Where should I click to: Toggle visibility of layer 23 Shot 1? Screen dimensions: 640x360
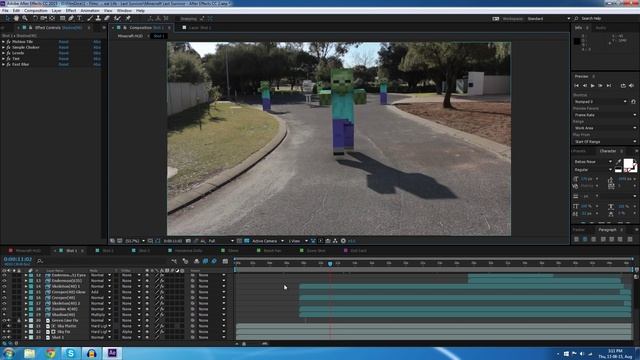[x=4, y=338]
